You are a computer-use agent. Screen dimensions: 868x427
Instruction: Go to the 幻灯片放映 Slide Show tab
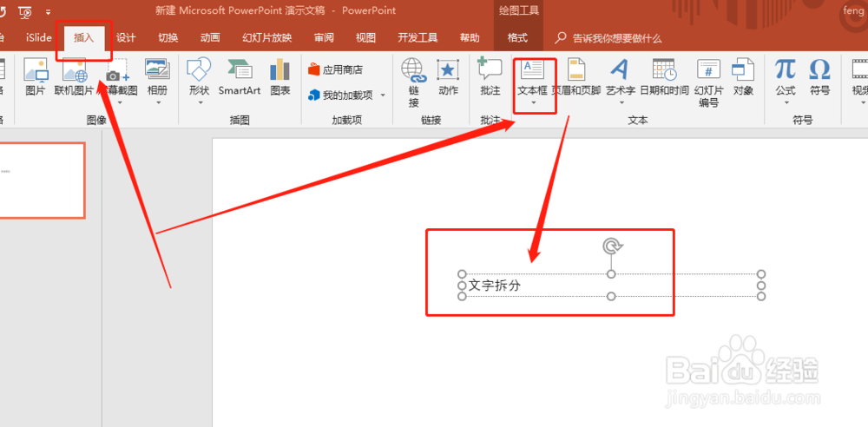coord(266,37)
